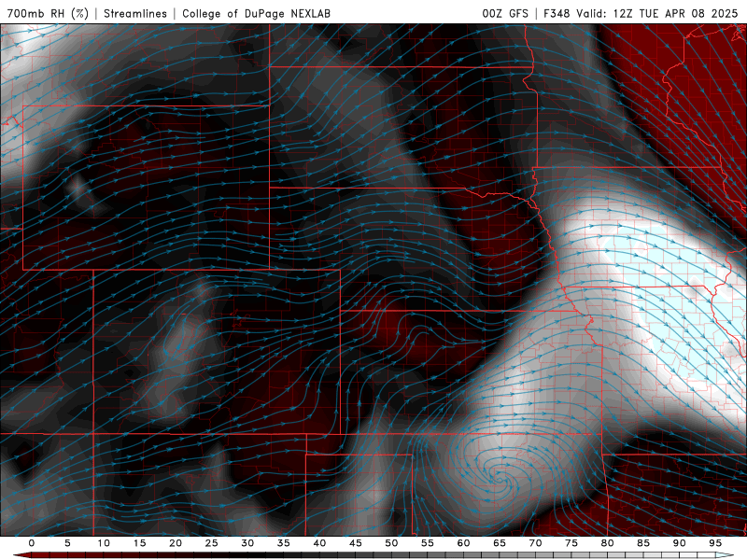Click the 45 label on the RH scale
747x560 pixels.
356,543
